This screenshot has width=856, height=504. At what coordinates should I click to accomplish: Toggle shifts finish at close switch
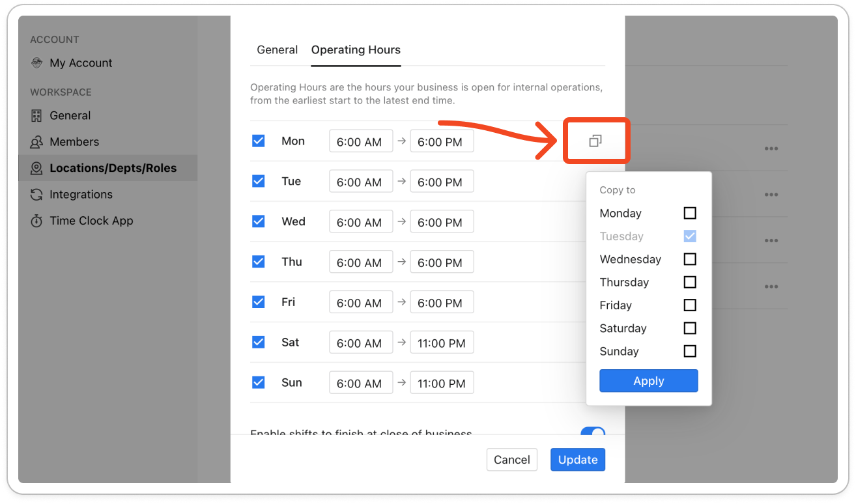593,432
